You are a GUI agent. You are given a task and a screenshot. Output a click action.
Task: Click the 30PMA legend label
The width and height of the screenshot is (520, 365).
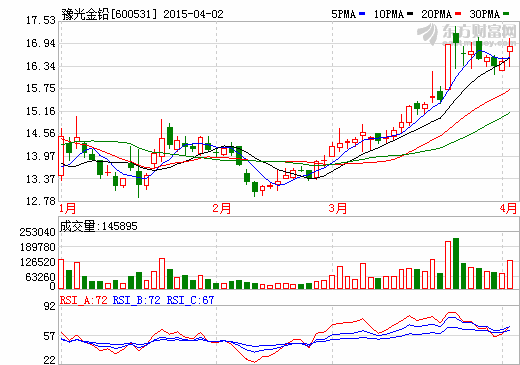click(x=485, y=14)
